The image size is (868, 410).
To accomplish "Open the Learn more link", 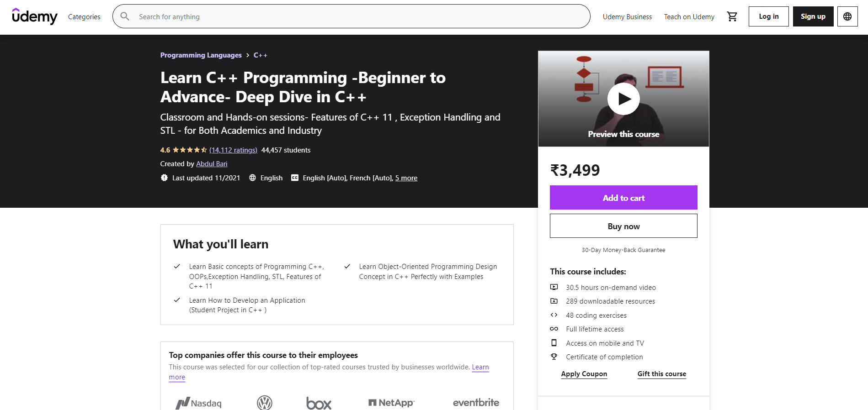I will (x=480, y=367).
